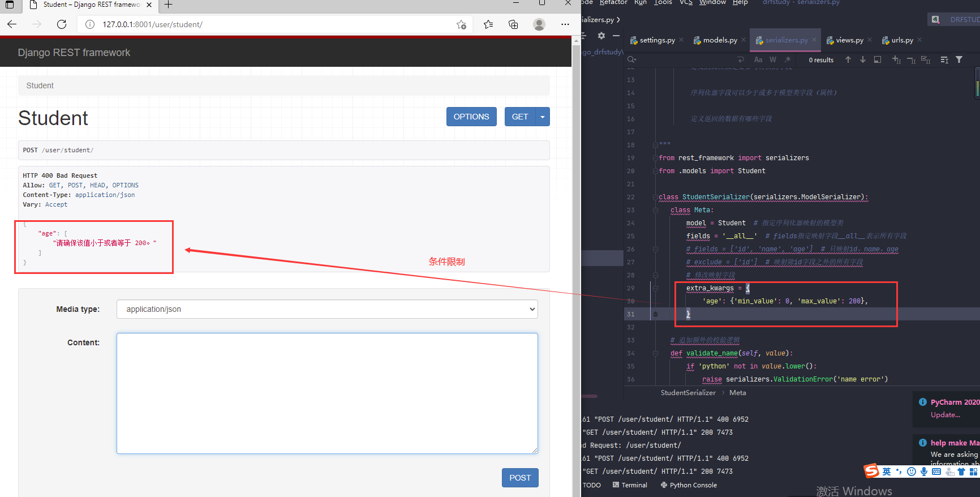Go to previous search occurrence arrow
The width and height of the screenshot is (980, 497).
[848, 59]
